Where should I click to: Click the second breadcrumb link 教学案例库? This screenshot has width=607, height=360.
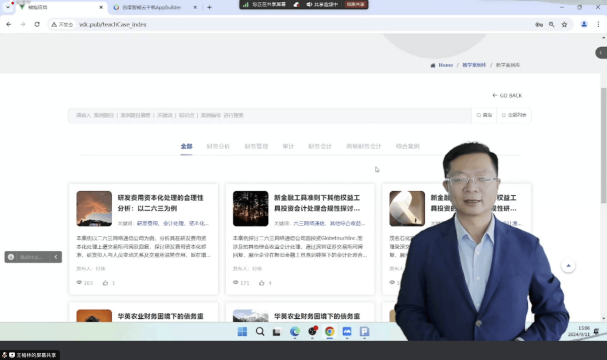[474, 65]
